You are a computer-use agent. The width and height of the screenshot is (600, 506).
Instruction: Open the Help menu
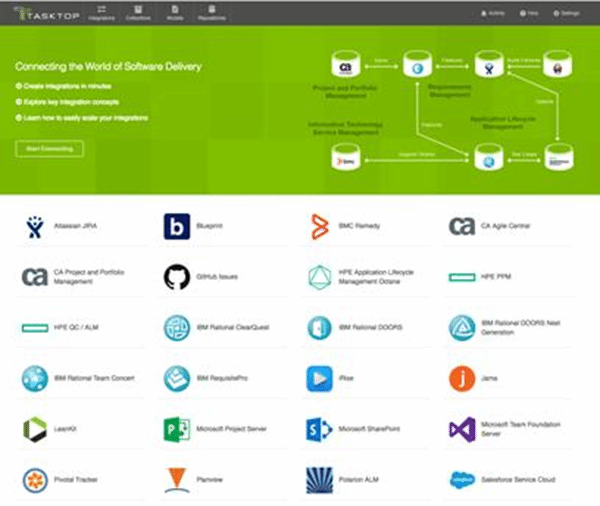click(x=529, y=13)
